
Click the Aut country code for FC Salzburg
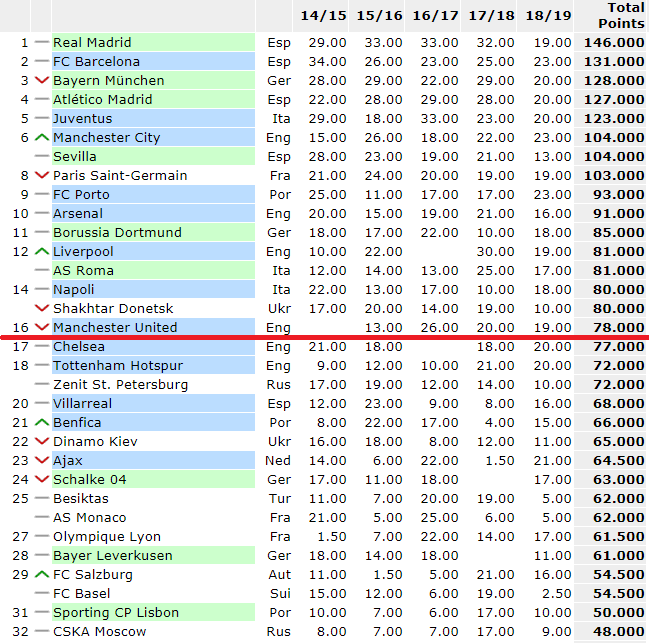(280, 574)
